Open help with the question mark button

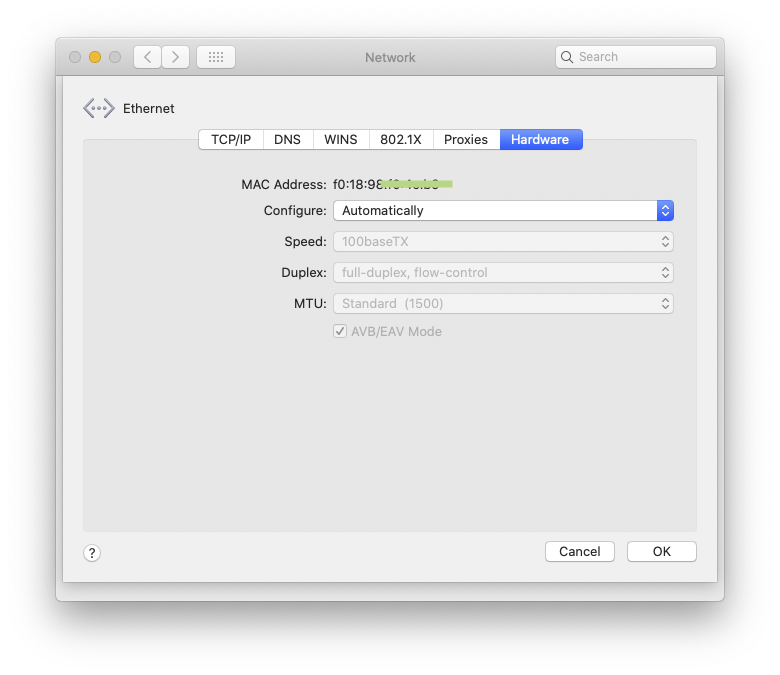point(92,553)
